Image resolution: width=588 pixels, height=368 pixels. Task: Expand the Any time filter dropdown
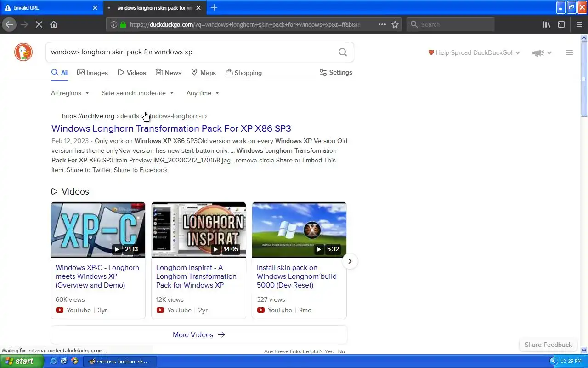pos(203,93)
